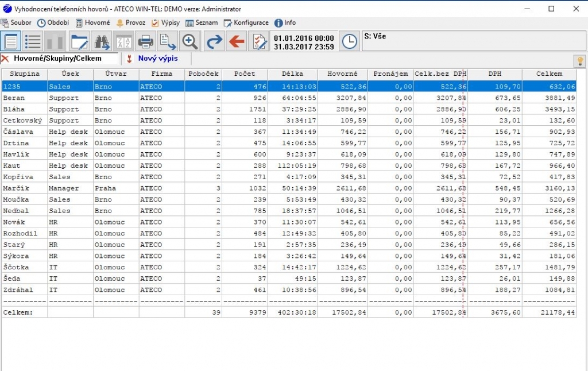Click the Firma column header
This screenshot has height=371, width=588.
point(162,74)
